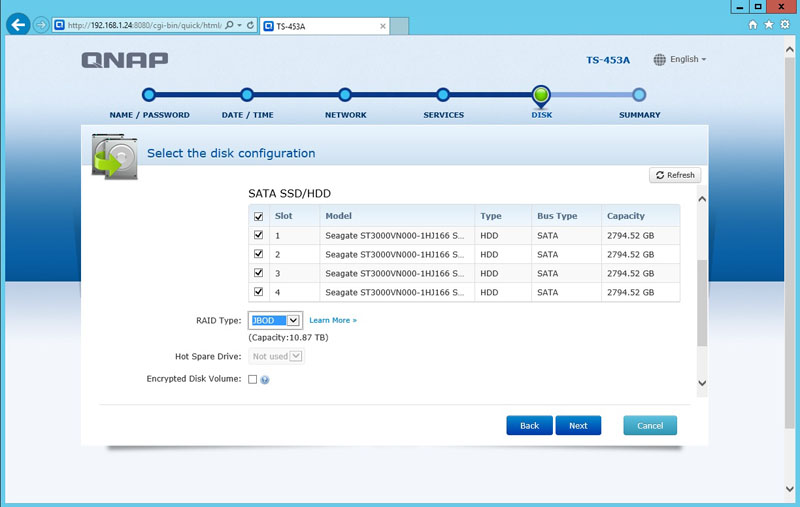Image resolution: width=800 pixels, height=507 pixels.
Task: Click the browser back arrow button
Action: point(17,24)
